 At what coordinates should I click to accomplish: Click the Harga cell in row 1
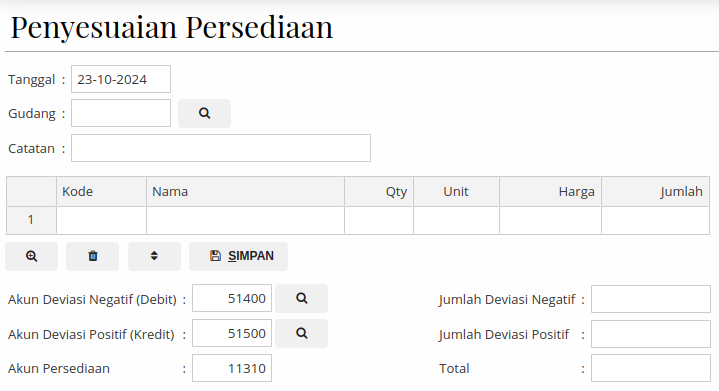pyautogui.click(x=550, y=220)
